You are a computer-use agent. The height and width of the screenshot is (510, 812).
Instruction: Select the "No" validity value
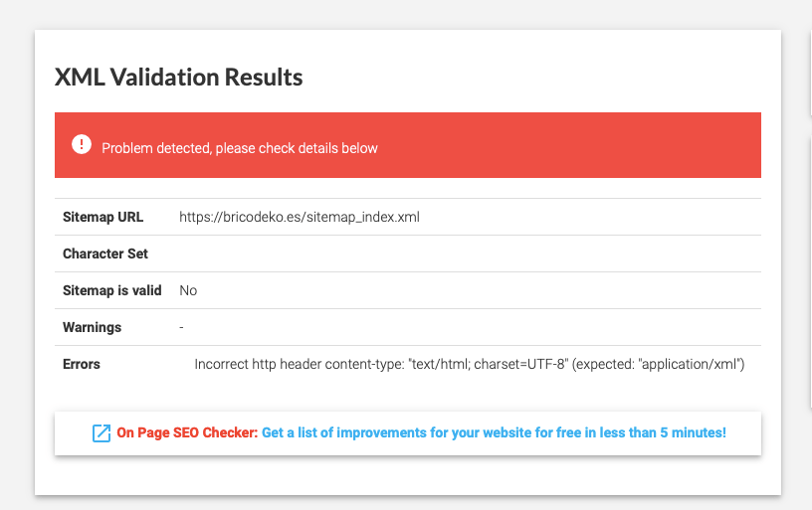tap(188, 290)
